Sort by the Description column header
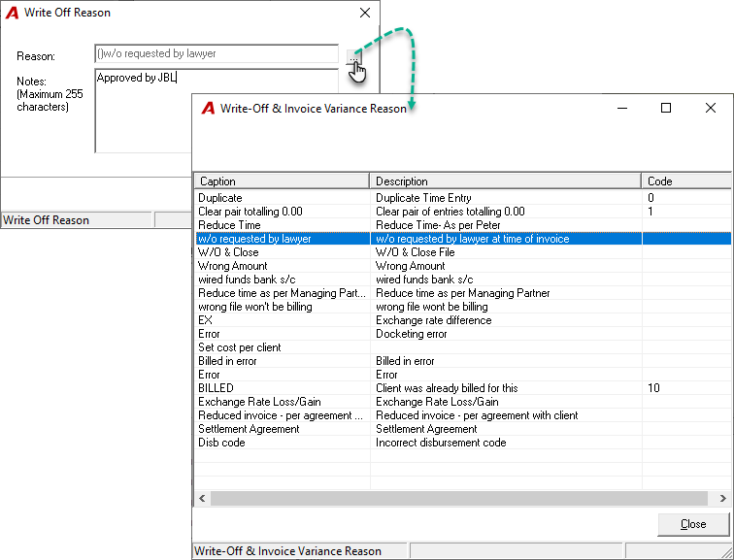The width and height of the screenshot is (734, 560). point(505,181)
